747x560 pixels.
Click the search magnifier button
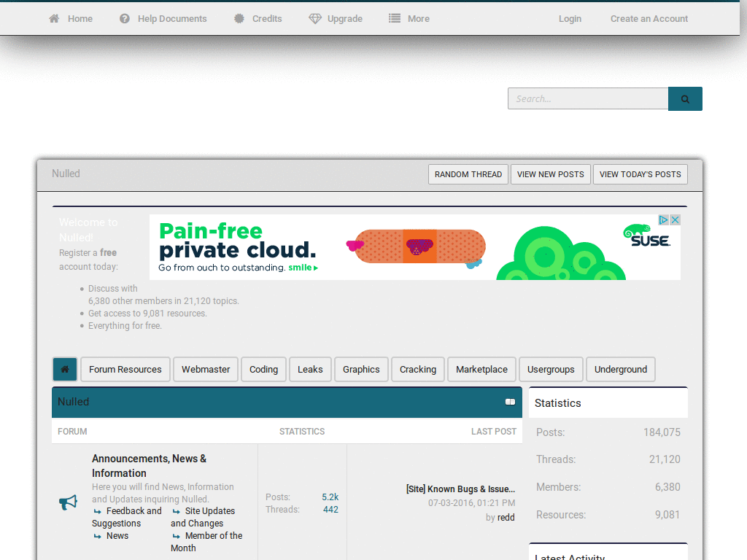pyautogui.click(x=685, y=98)
